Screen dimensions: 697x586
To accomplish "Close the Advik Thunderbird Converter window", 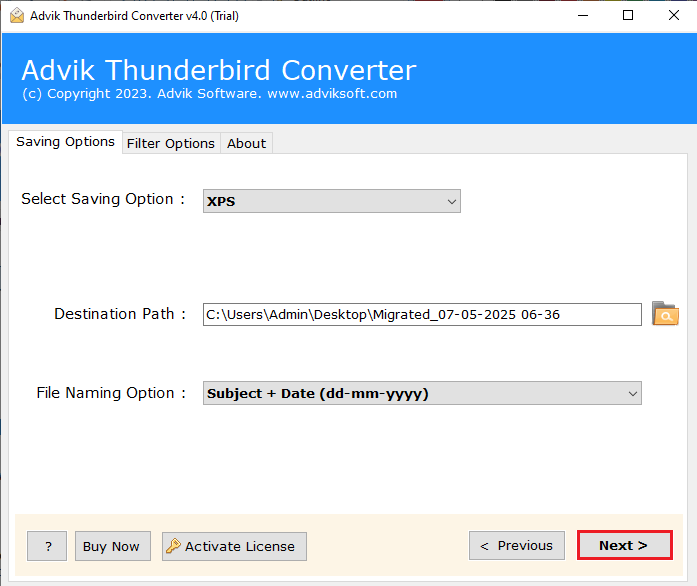I will [673, 16].
